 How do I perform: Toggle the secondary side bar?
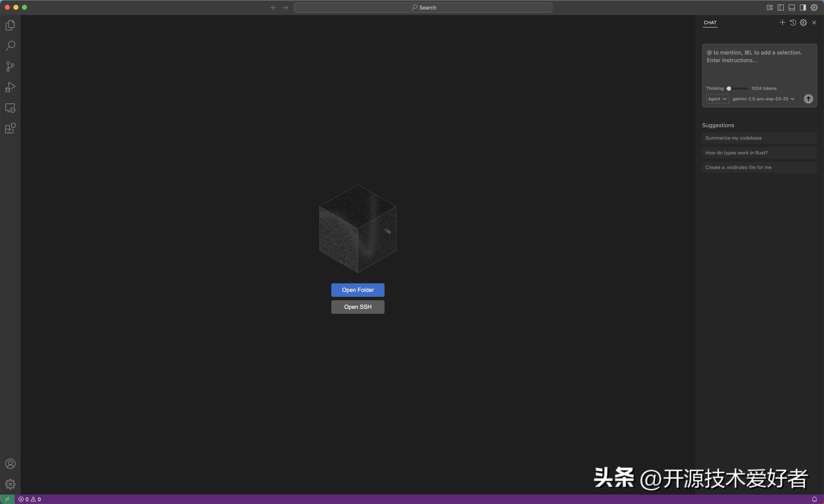(803, 7)
